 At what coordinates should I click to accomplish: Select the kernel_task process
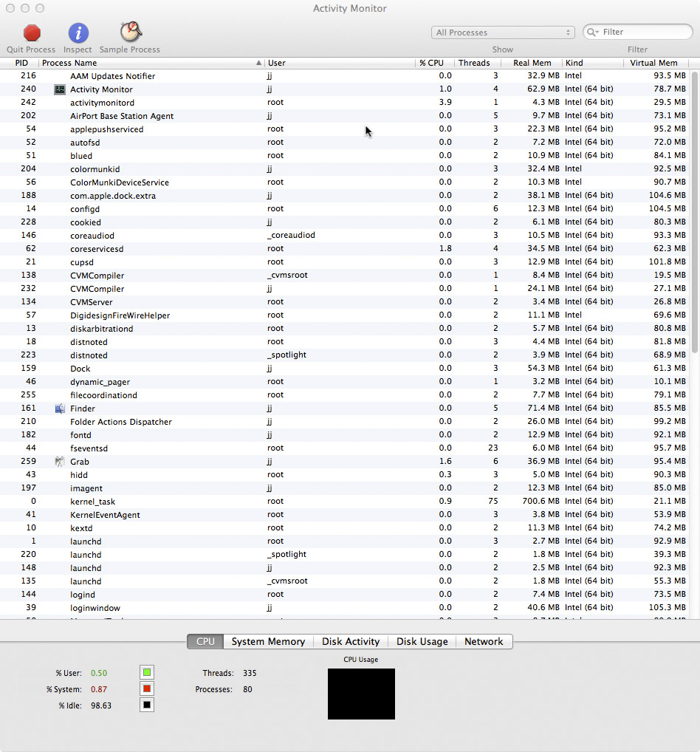coord(346,501)
